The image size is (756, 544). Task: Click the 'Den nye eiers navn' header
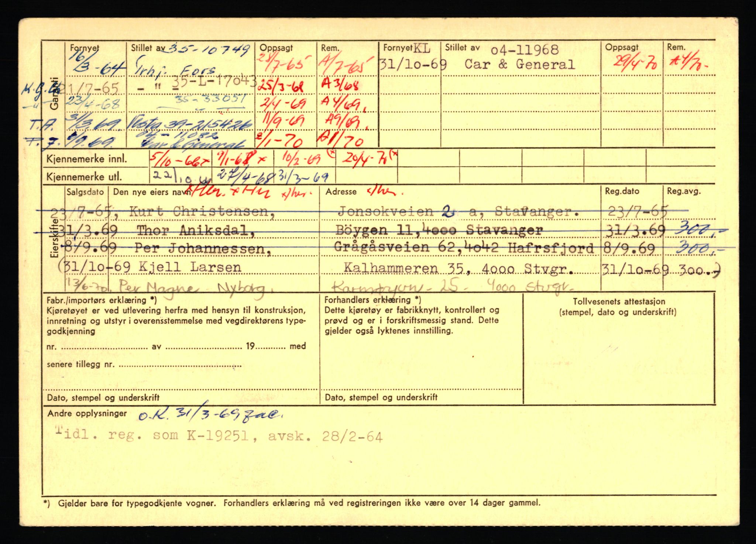pos(151,192)
